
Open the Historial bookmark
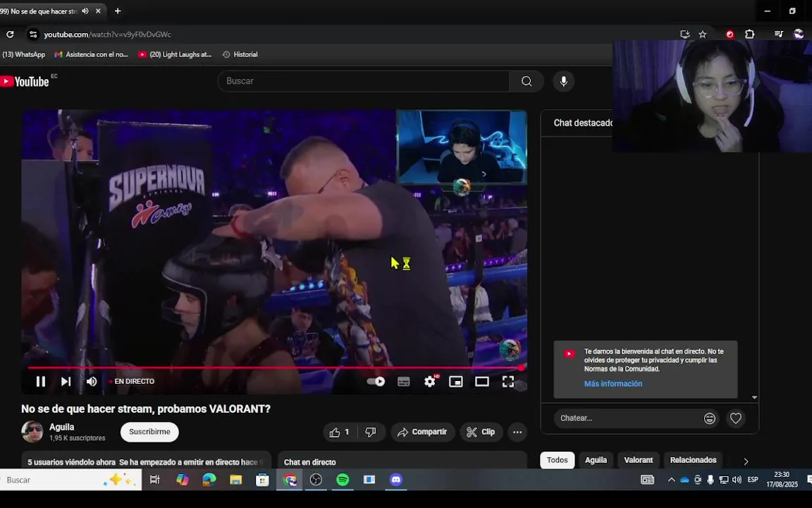point(240,54)
